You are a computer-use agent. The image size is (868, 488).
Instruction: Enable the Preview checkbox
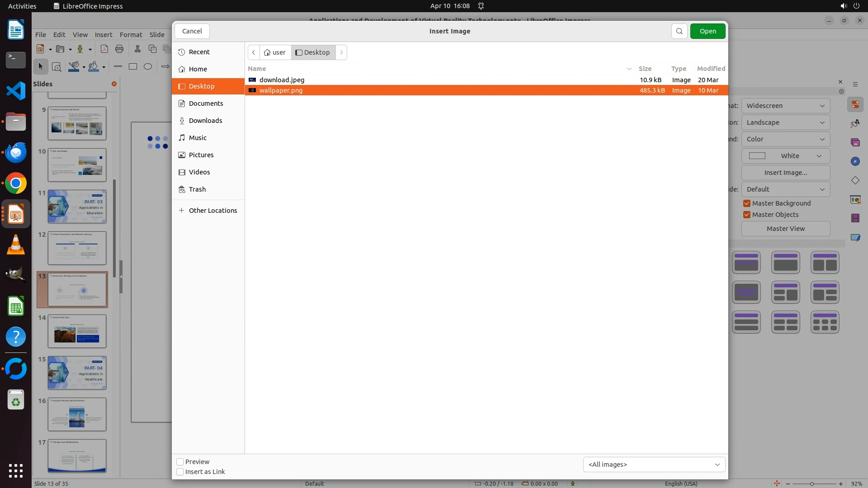point(180,462)
